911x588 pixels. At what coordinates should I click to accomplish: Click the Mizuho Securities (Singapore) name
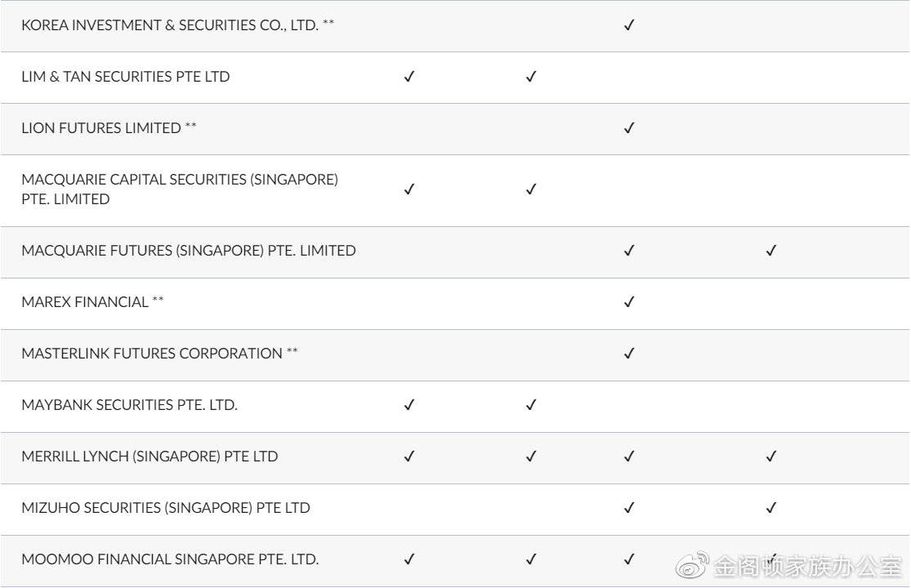pyautogui.click(x=166, y=508)
